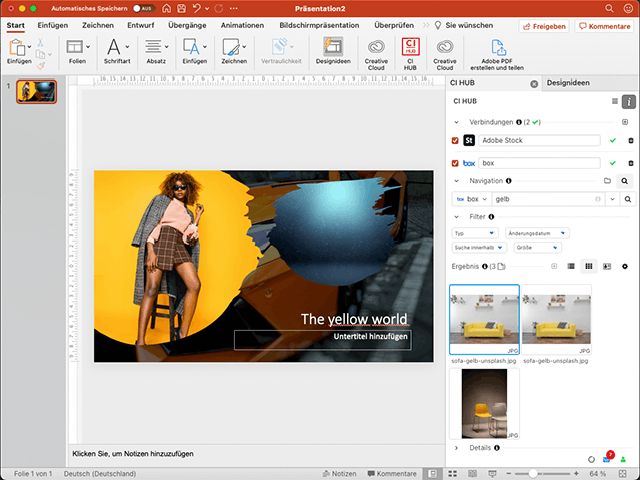
Task: Uncheck the Adobe Stock connection checkbox
Action: (x=456, y=141)
